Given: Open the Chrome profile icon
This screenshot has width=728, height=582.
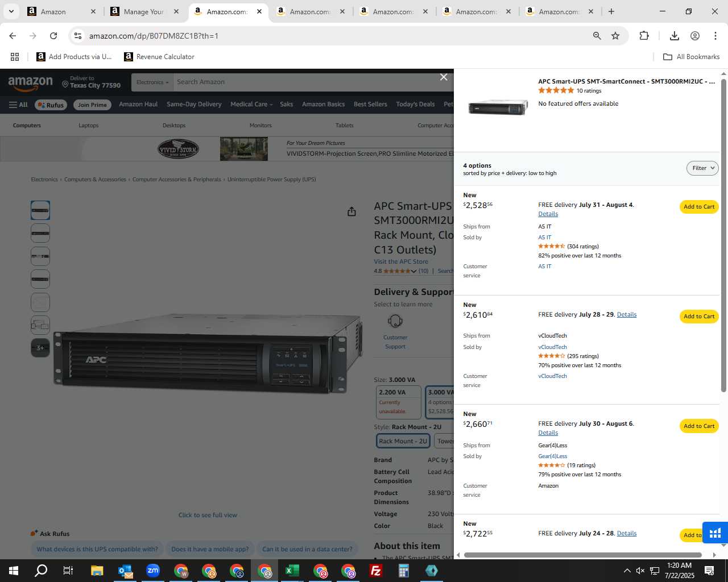Looking at the screenshot, I should click(x=695, y=36).
